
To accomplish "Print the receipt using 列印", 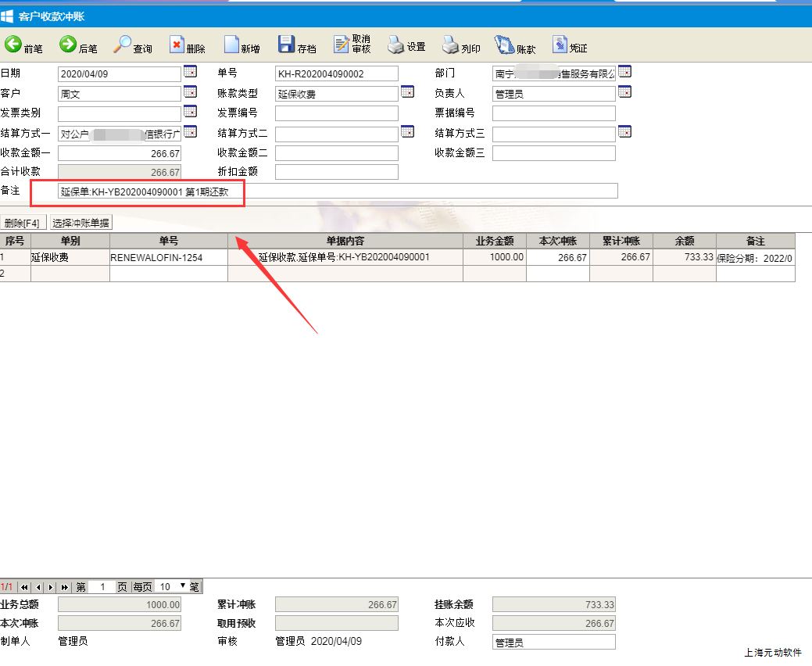I will click(461, 46).
